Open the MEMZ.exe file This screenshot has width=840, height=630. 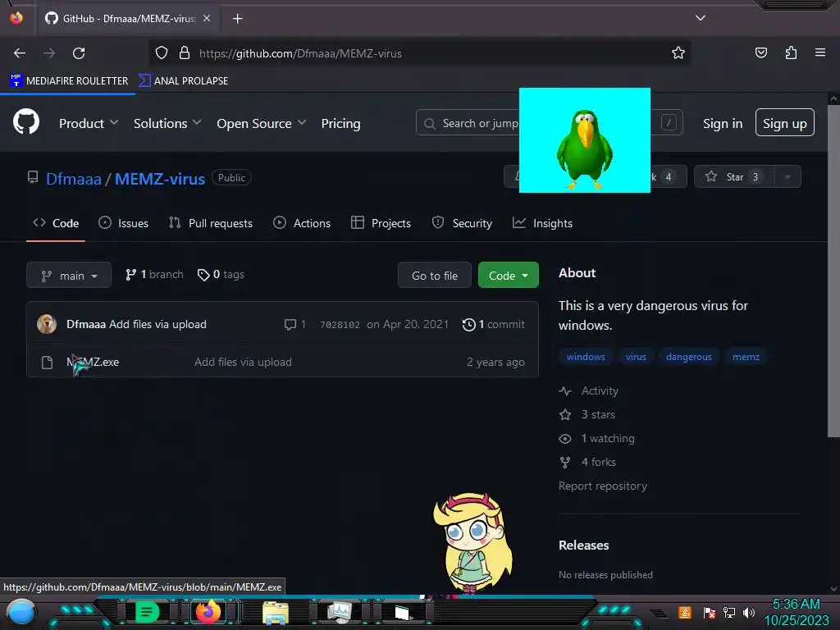93,362
